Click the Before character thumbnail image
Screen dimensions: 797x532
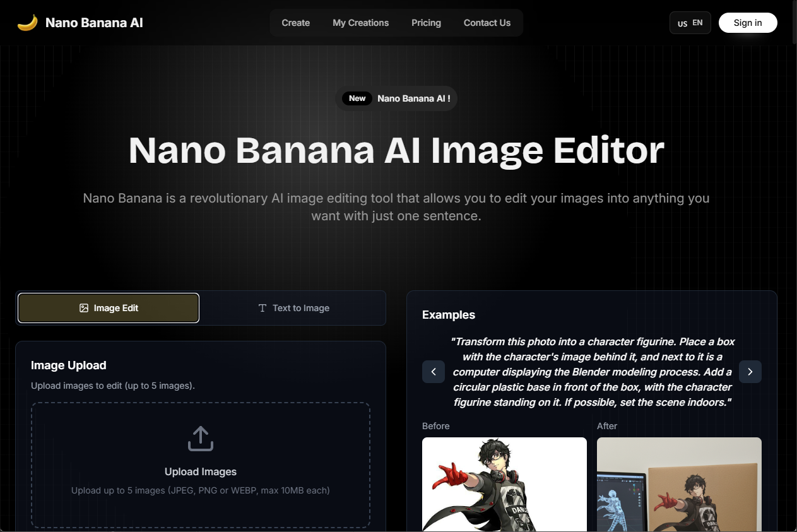point(504,485)
